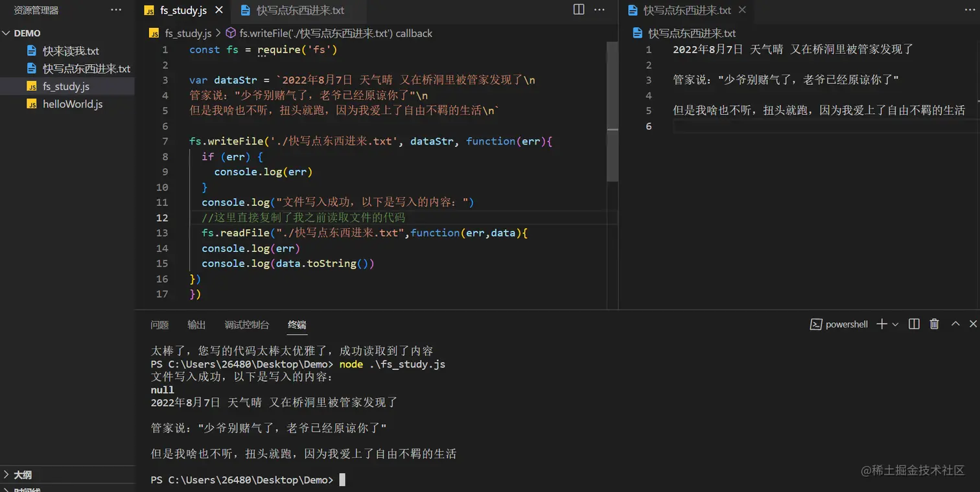Open 快来读我.txt in the Explorer
This screenshot has width=980, height=492.
71,51
